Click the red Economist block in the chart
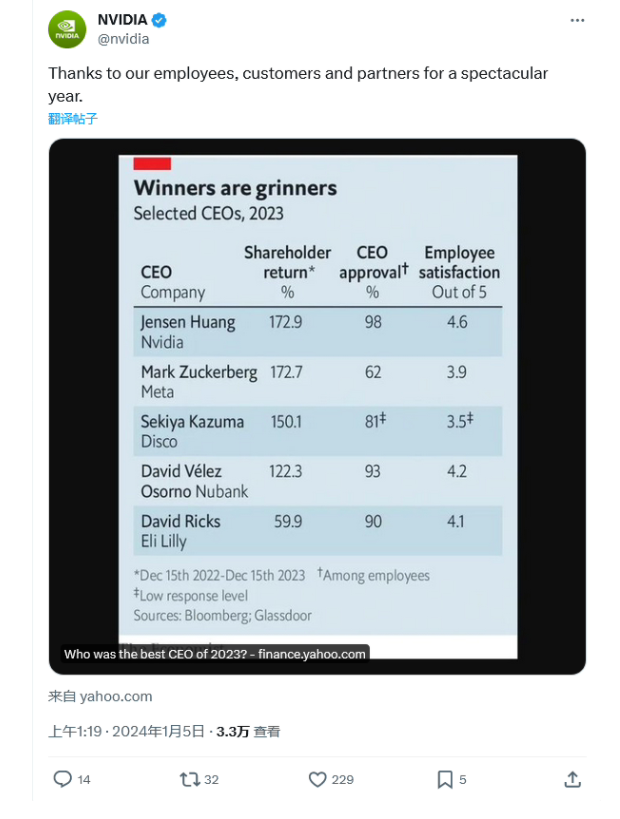The image size is (620, 819). [x=152, y=163]
